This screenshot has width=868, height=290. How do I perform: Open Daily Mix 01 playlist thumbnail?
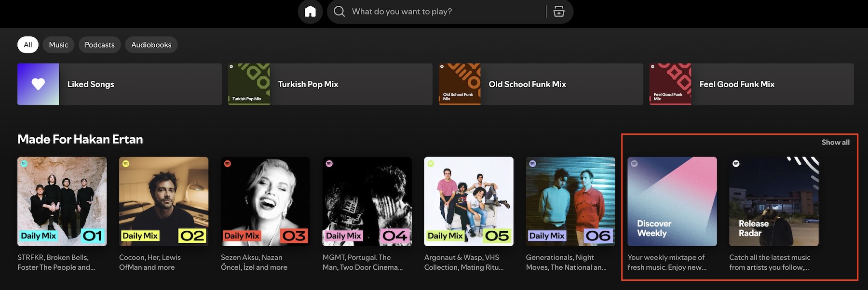[x=62, y=201]
